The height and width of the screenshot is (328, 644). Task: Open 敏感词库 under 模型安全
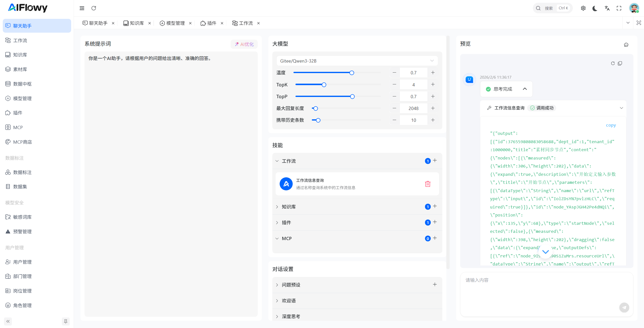[x=22, y=217]
